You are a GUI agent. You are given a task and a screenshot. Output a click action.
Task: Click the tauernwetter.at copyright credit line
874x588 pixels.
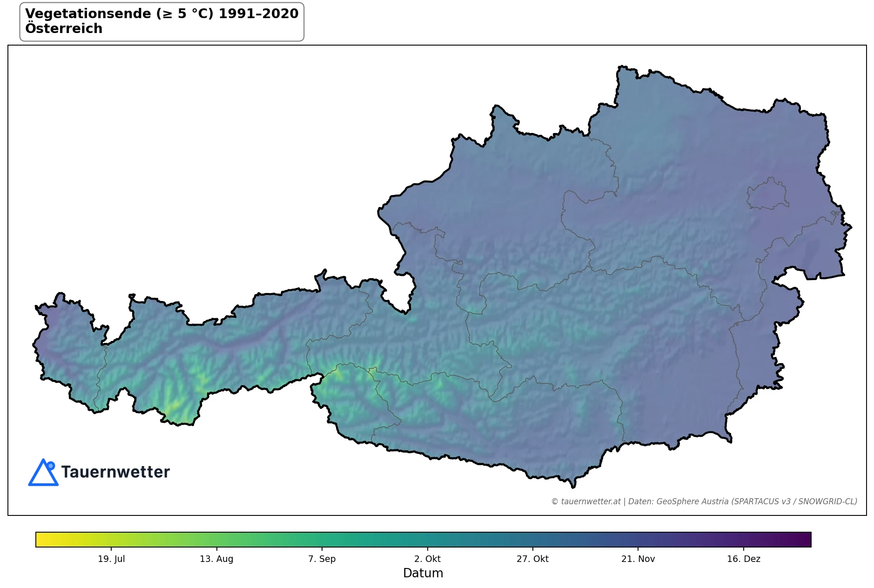(x=704, y=501)
